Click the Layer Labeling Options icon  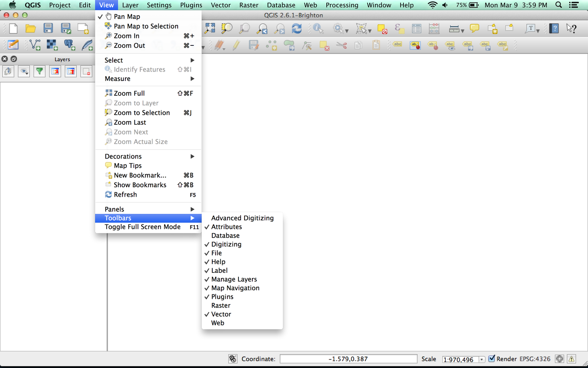click(x=398, y=45)
